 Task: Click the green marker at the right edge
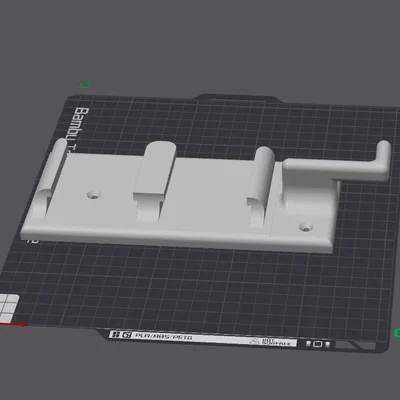[x=397, y=332]
